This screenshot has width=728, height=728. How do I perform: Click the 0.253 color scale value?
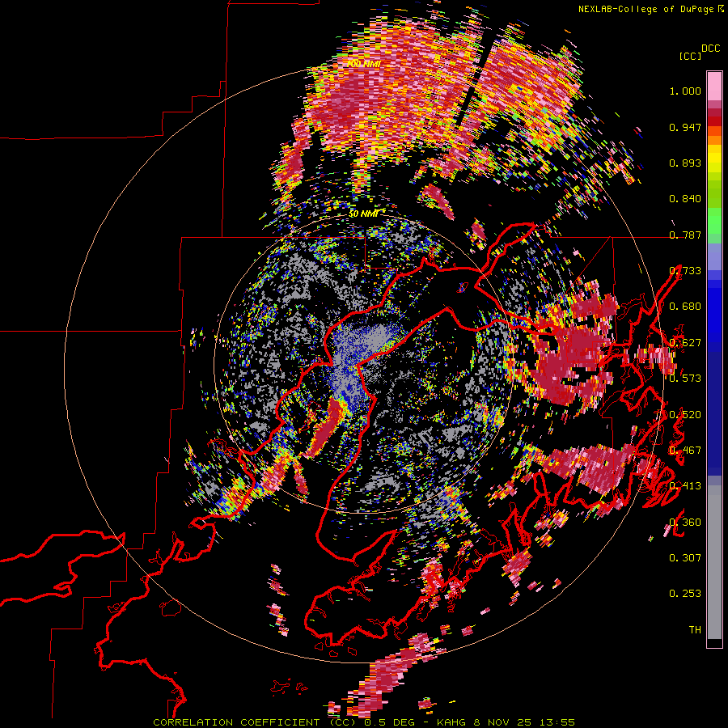685,594
